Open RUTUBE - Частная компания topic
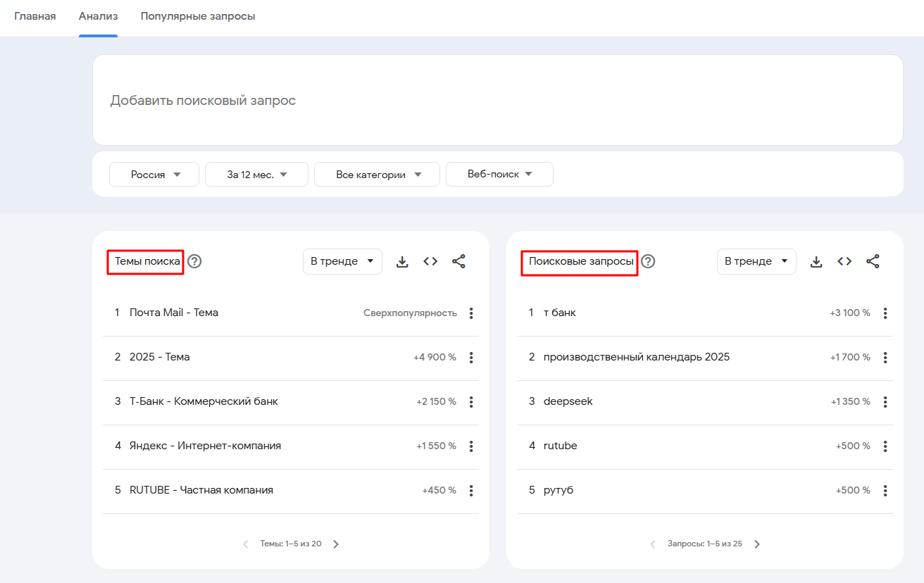 point(201,490)
